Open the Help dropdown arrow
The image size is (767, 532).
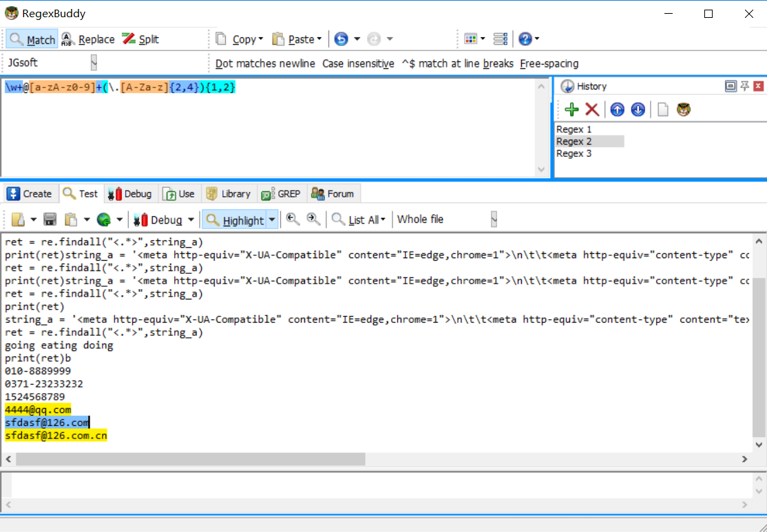point(537,39)
